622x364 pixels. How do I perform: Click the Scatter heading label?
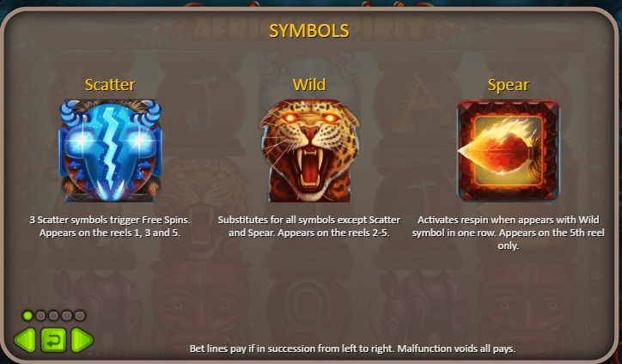click(x=110, y=84)
